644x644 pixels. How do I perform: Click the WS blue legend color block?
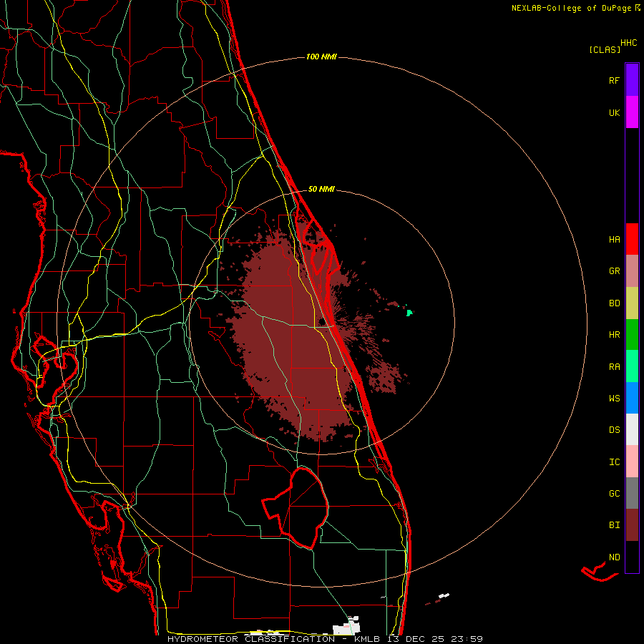(632, 398)
